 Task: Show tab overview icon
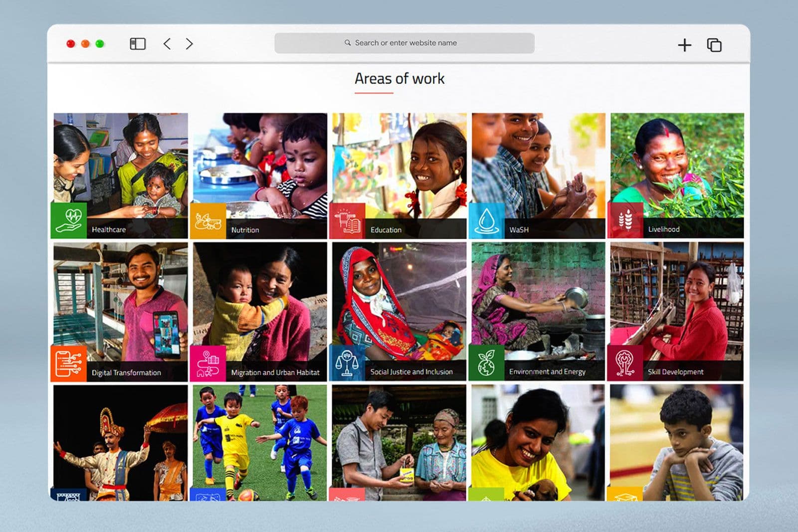pyautogui.click(x=714, y=45)
